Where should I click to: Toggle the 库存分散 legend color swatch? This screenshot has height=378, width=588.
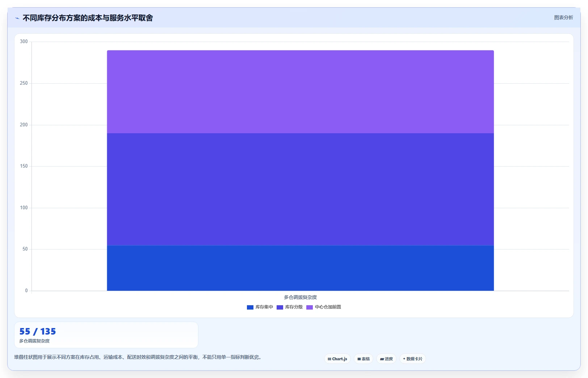280,307
